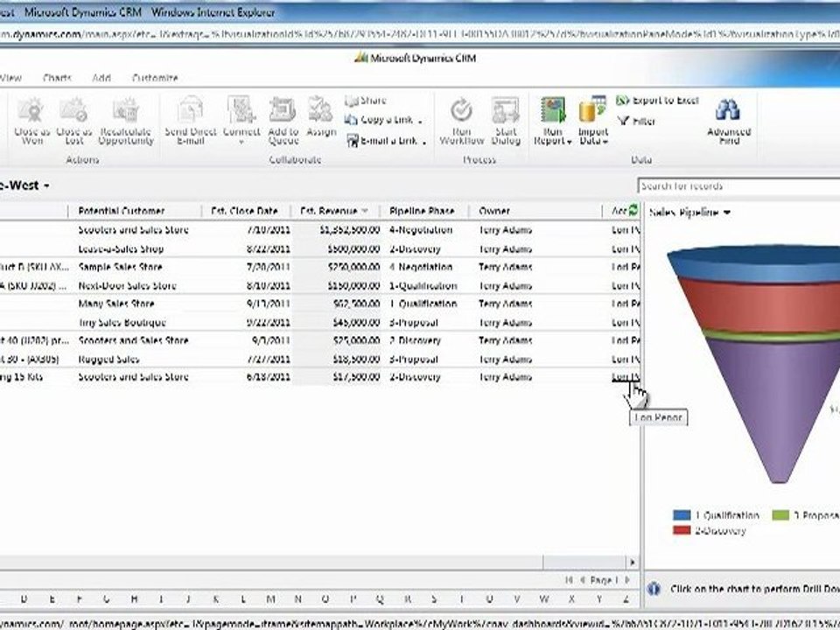840x630 pixels.
Task: Click Send Direct E-mail icon
Action: click(191, 109)
